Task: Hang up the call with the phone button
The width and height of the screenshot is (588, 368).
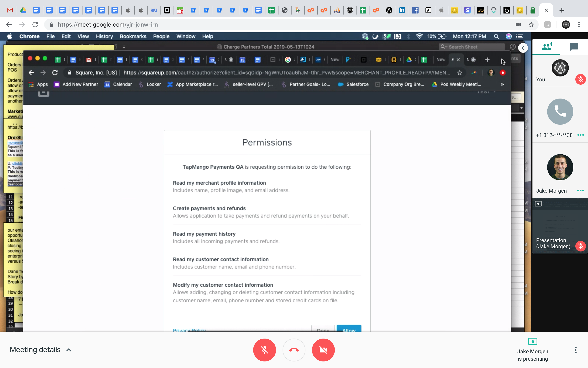Action: click(x=294, y=350)
